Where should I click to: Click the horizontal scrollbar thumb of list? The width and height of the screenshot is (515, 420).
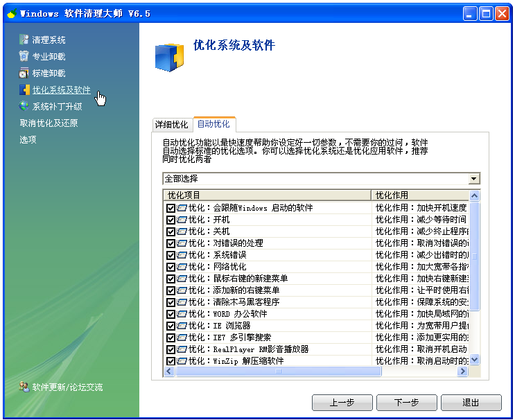[x=279, y=371]
